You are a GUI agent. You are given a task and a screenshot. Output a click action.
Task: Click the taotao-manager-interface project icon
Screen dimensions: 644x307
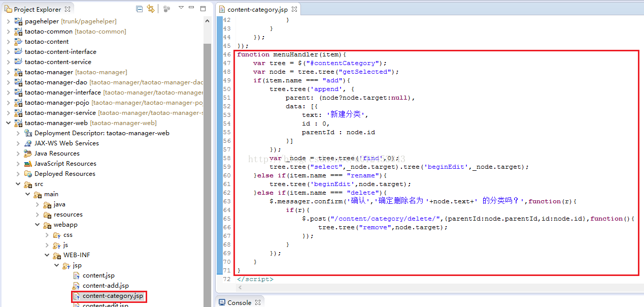(x=18, y=93)
